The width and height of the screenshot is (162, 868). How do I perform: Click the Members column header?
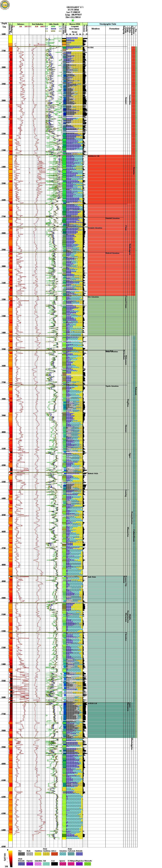(95, 29)
